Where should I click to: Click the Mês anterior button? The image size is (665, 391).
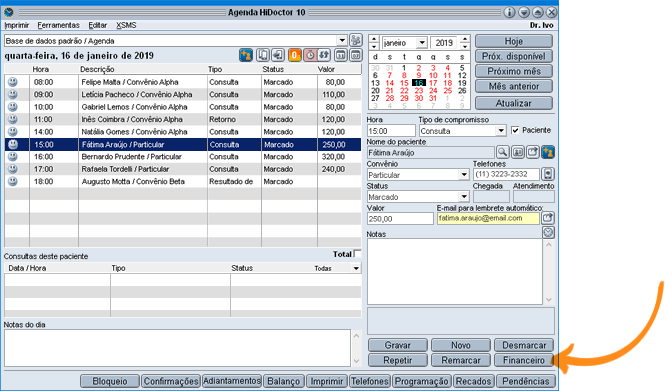point(514,86)
